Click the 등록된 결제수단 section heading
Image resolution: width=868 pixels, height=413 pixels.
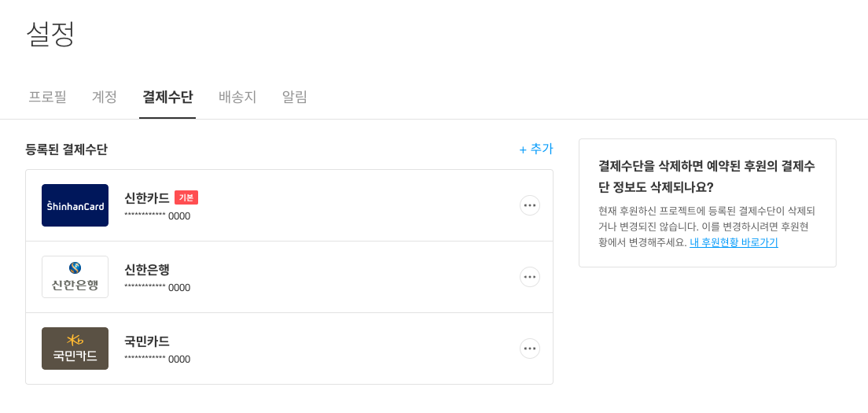pos(67,149)
